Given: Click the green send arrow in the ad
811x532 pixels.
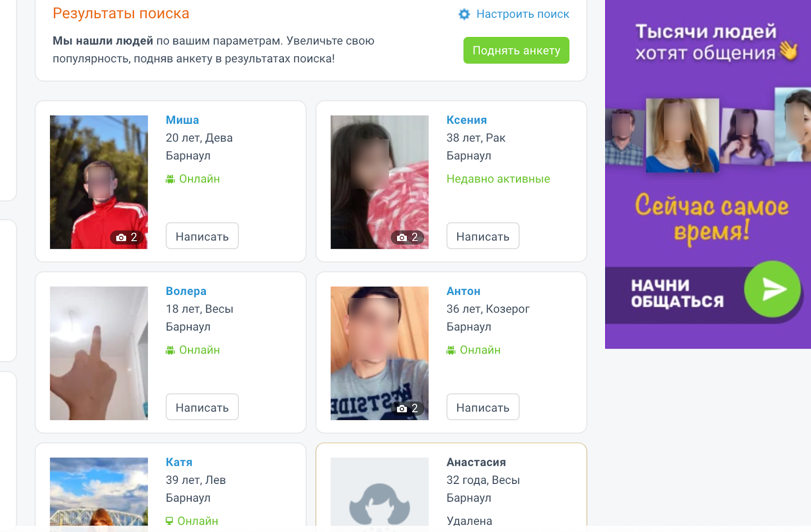Looking at the screenshot, I should [772, 289].
